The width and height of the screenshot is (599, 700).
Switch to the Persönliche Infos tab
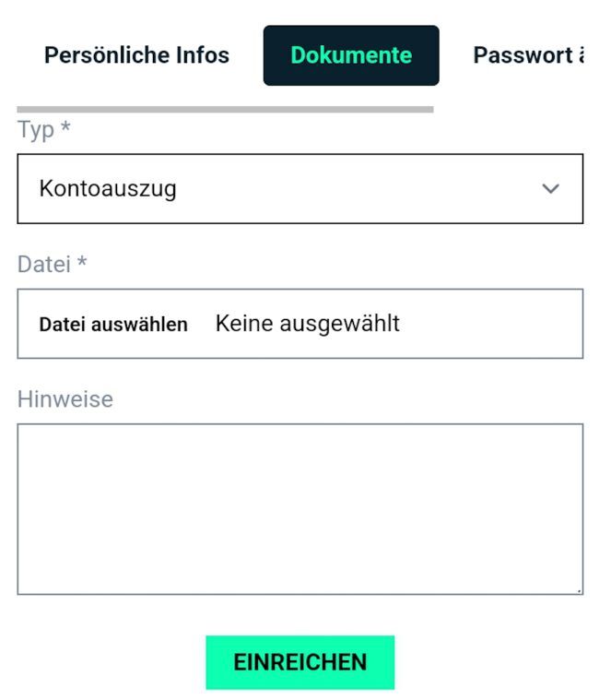click(136, 55)
